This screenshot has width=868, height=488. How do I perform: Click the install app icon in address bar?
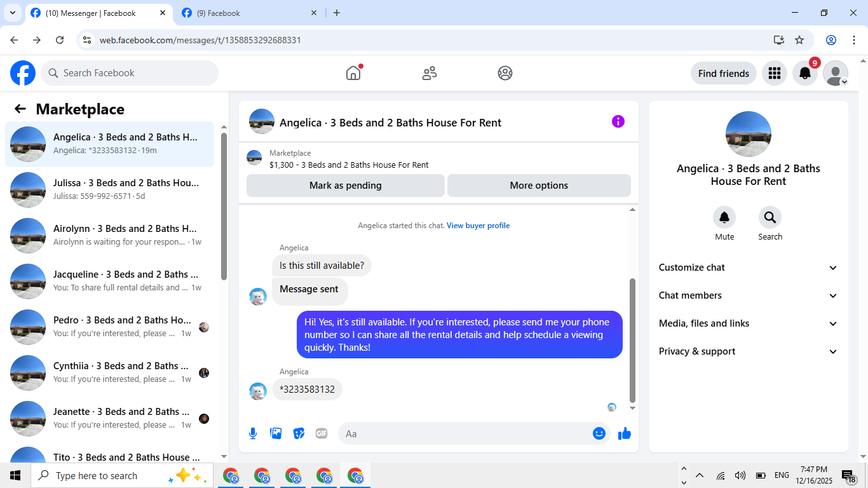pyautogui.click(x=779, y=40)
